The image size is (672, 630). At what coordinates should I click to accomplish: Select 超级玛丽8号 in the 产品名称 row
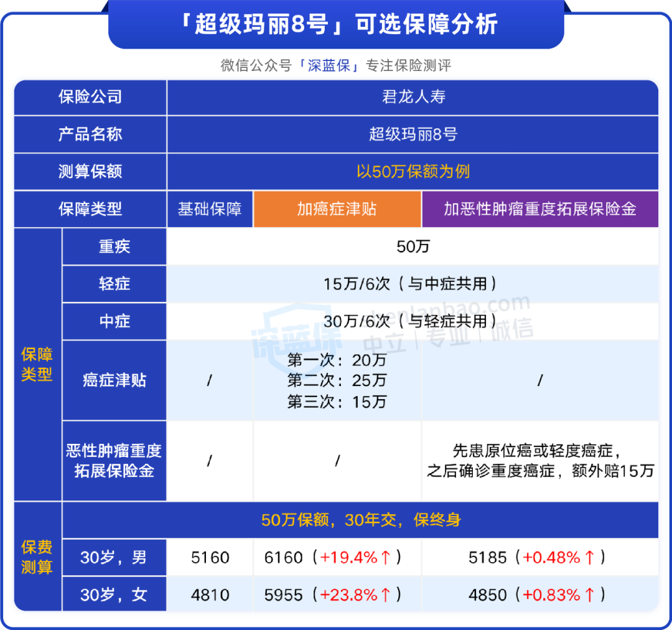coord(414,134)
